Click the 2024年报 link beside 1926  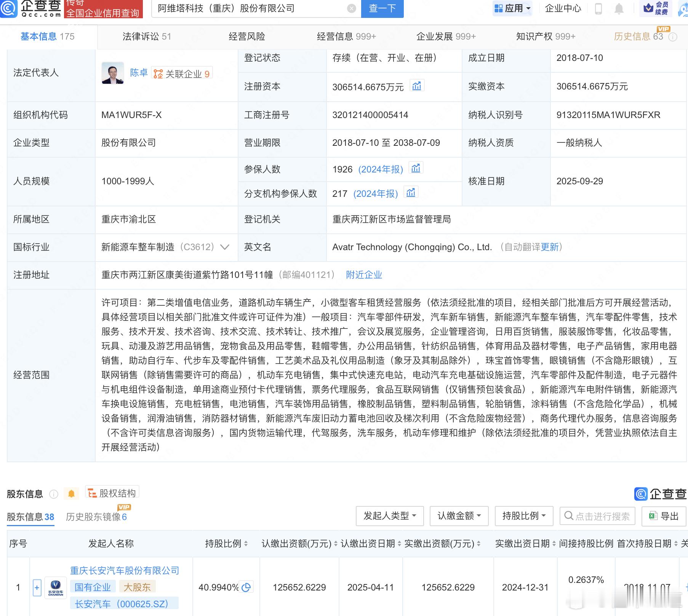tap(381, 169)
